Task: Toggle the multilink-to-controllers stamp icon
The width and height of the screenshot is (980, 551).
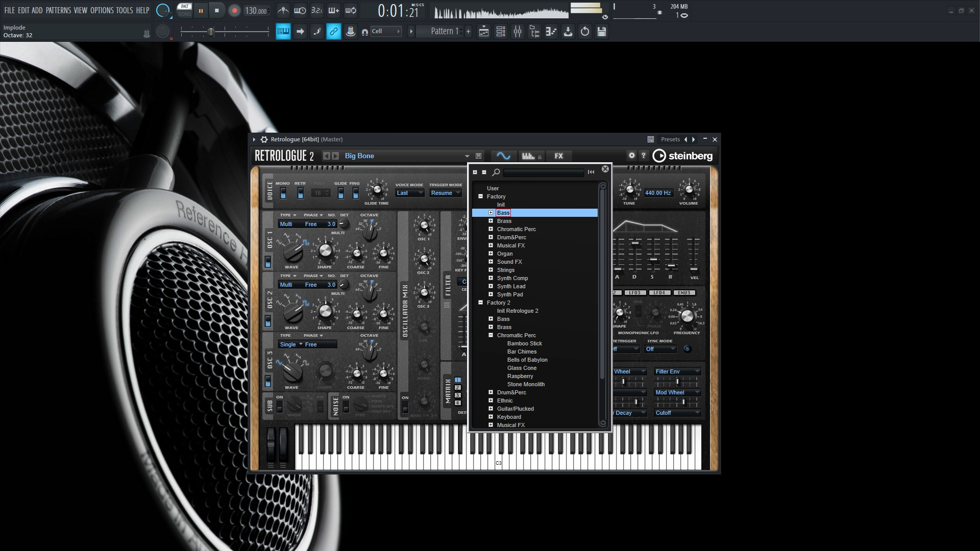Action: (x=351, y=32)
